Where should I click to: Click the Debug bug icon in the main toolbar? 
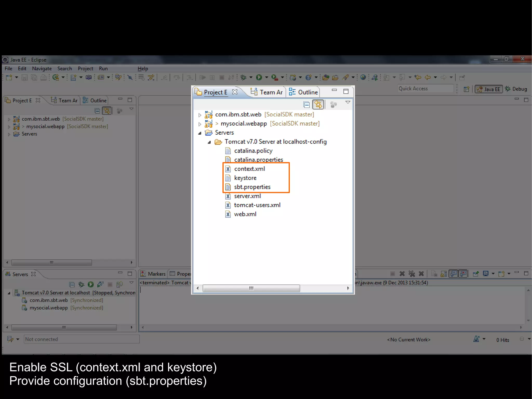[x=243, y=77]
